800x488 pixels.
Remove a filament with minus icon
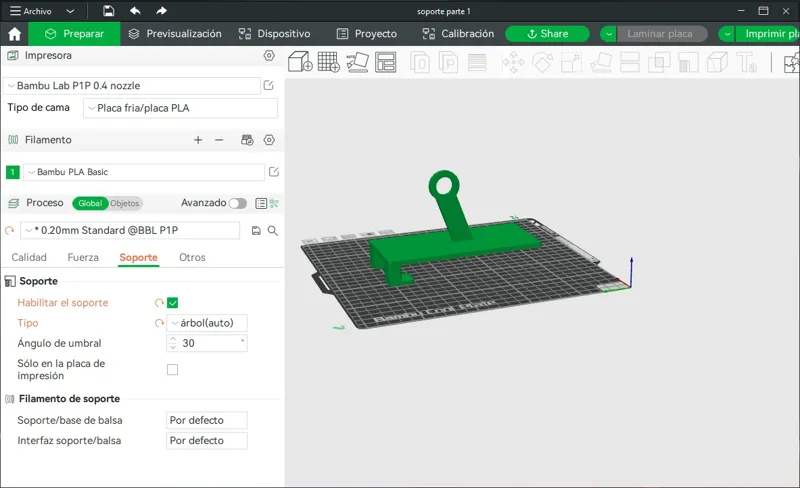[219, 140]
